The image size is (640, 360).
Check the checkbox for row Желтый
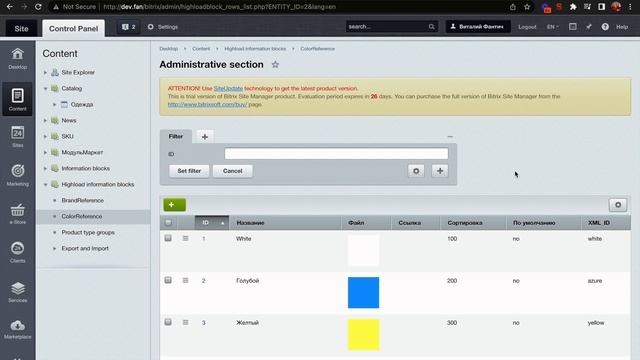click(168, 322)
